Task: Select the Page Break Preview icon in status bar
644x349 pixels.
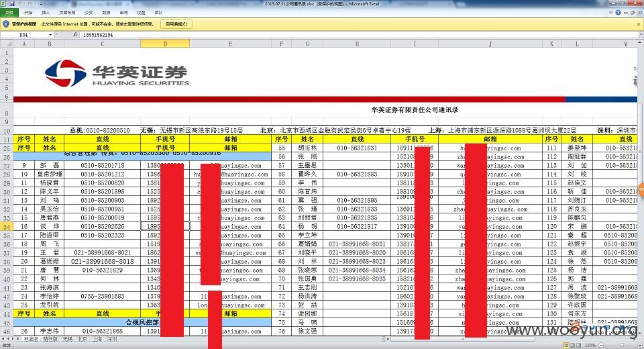Action: pyautogui.click(x=579, y=345)
